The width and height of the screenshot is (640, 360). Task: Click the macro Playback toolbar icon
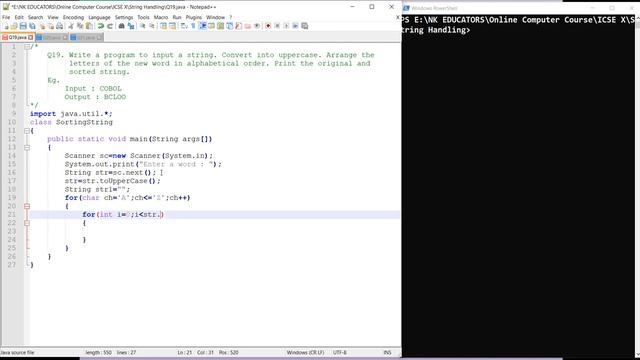tap(286, 26)
